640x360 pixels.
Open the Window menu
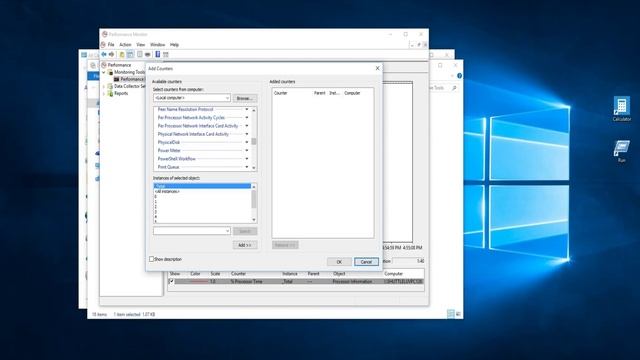(157, 44)
